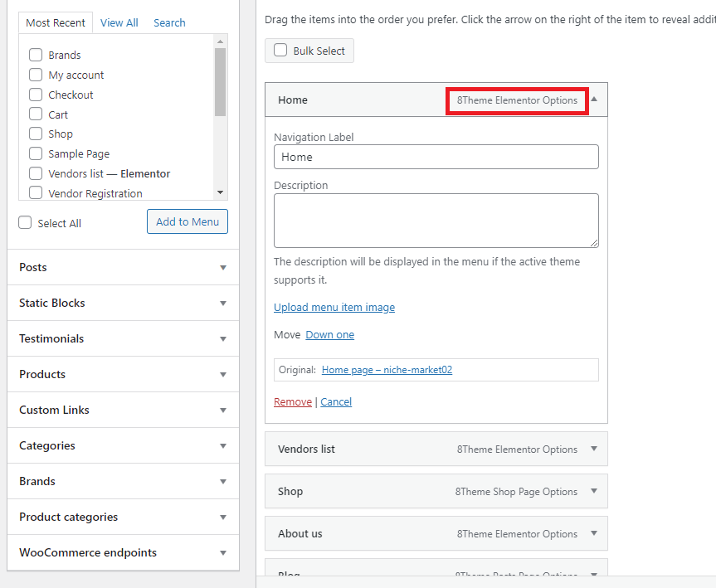The width and height of the screenshot is (716, 588).
Task: Click 8Theme Shop Page Options label
Action: [516, 492]
